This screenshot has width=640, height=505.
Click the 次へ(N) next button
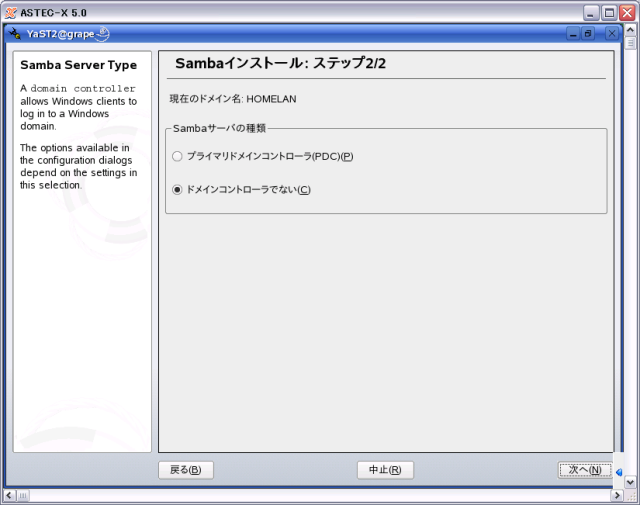point(585,470)
